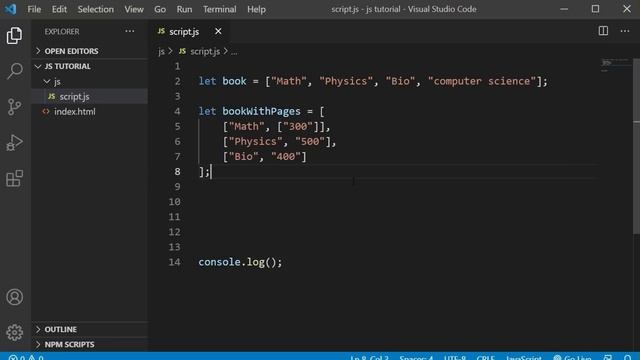Click the EXPLORER panel title
Viewport: 640px width, 360px height.
pyautogui.click(x=62, y=31)
